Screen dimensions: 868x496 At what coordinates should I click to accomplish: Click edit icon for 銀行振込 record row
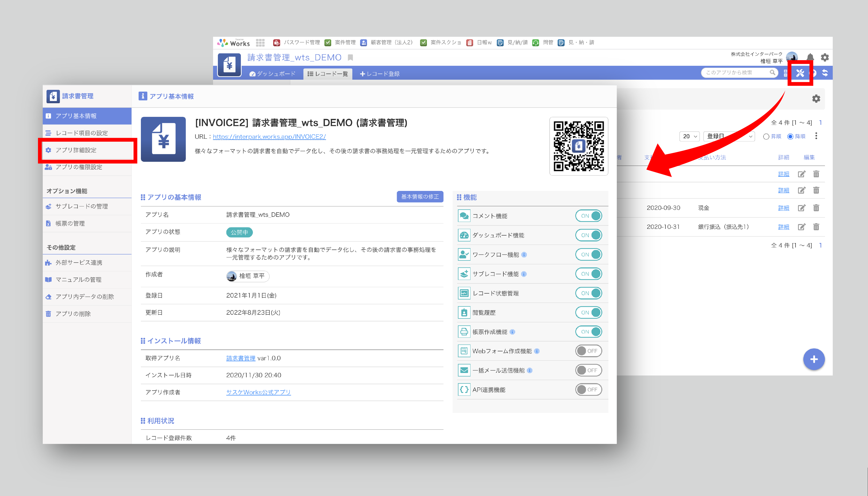pyautogui.click(x=802, y=227)
